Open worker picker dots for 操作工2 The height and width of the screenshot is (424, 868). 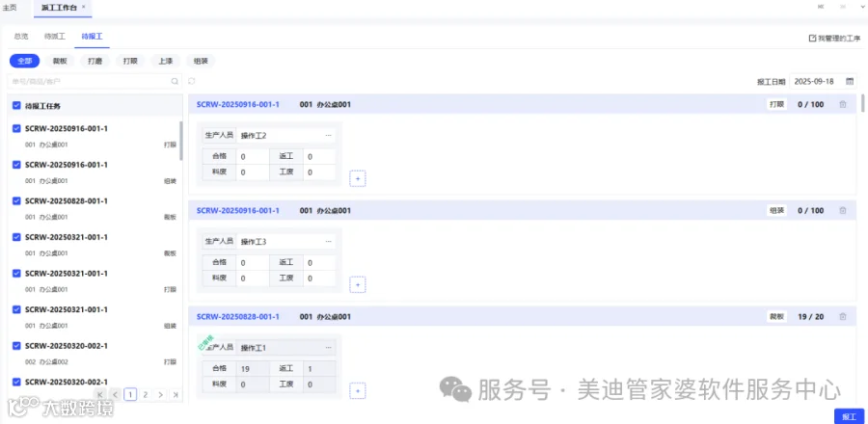tap(328, 136)
